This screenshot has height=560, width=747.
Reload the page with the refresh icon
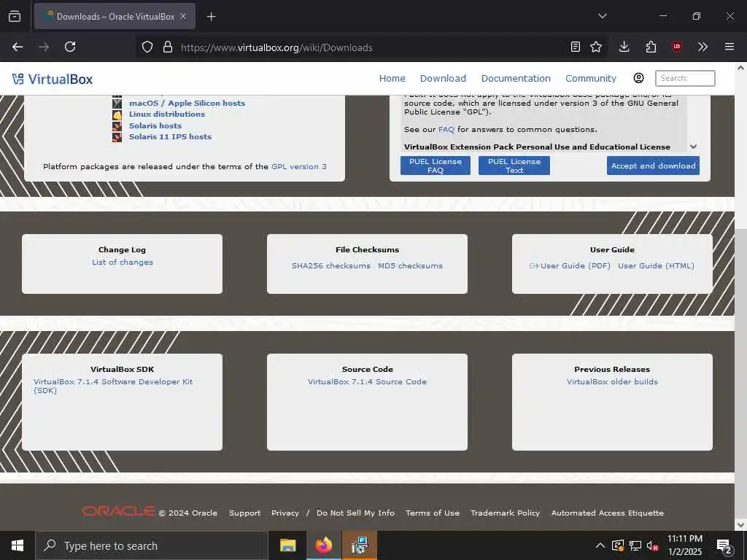pyautogui.click(x=70, y=47)
